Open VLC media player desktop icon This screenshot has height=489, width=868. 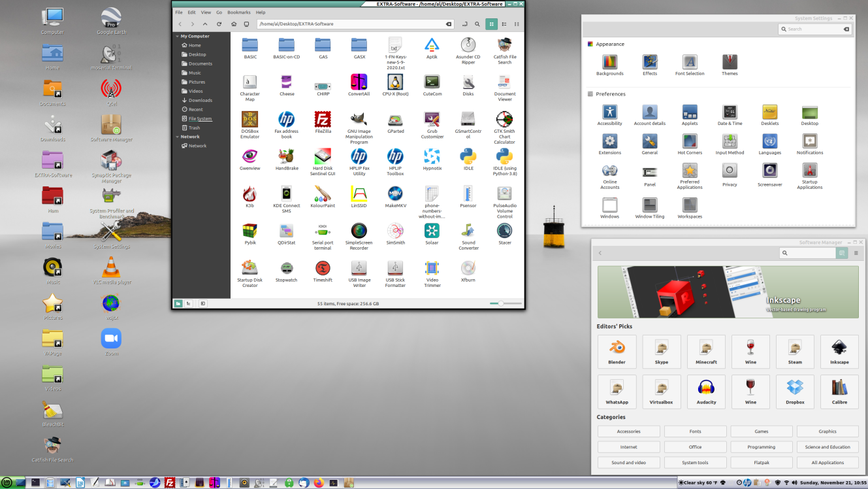[111, 267]
